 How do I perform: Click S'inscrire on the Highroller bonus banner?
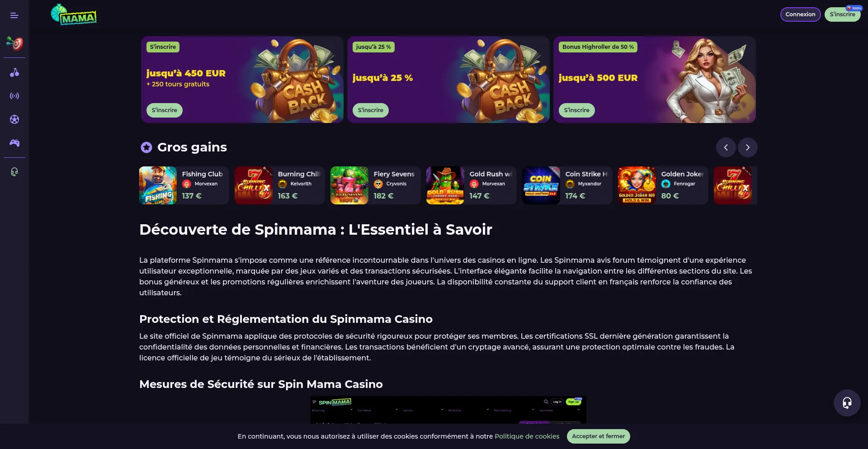tap(576, 110)
